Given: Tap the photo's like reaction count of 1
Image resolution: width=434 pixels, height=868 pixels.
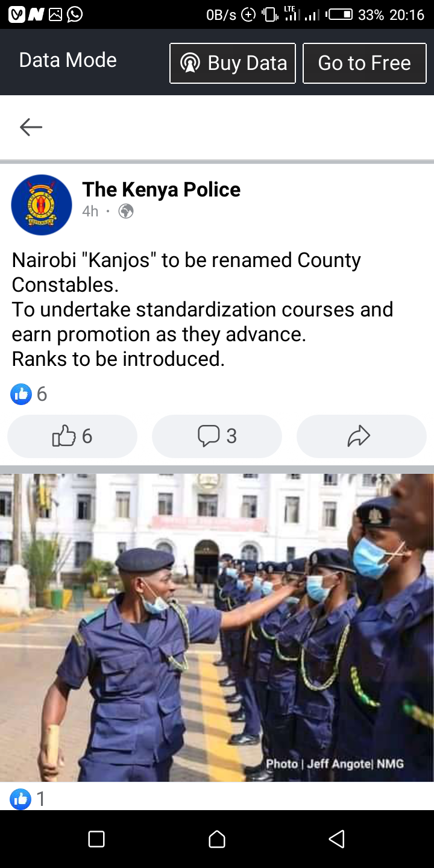Looking at the screenshot, I should [28, 799].
